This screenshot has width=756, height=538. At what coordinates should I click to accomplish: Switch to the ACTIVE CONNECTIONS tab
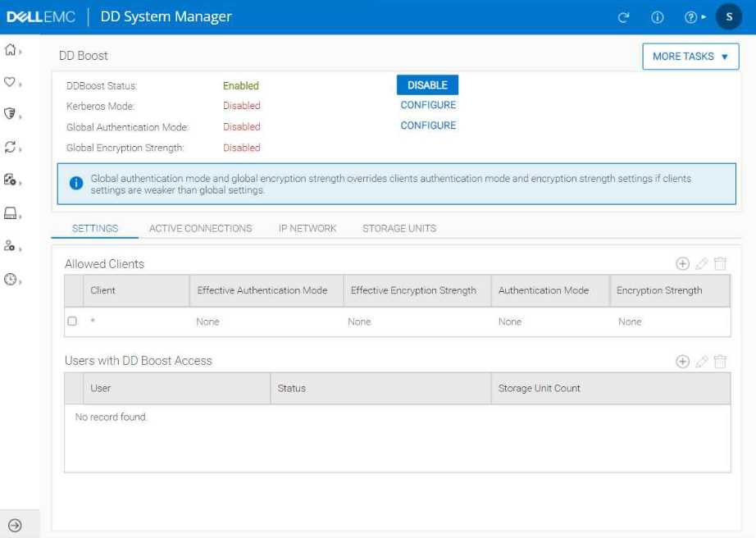point(200,229)
